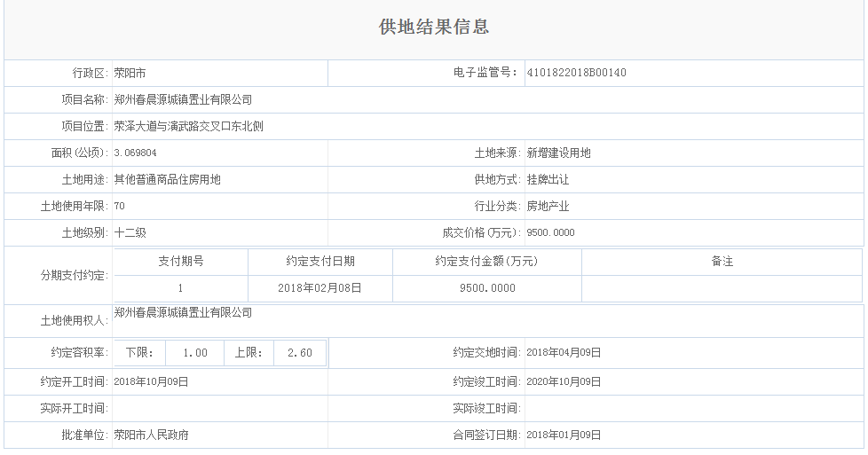The width and height of the screenshot is (868, 455).
Task: Click the 电子监管号 label
Action: pos(485,73)
